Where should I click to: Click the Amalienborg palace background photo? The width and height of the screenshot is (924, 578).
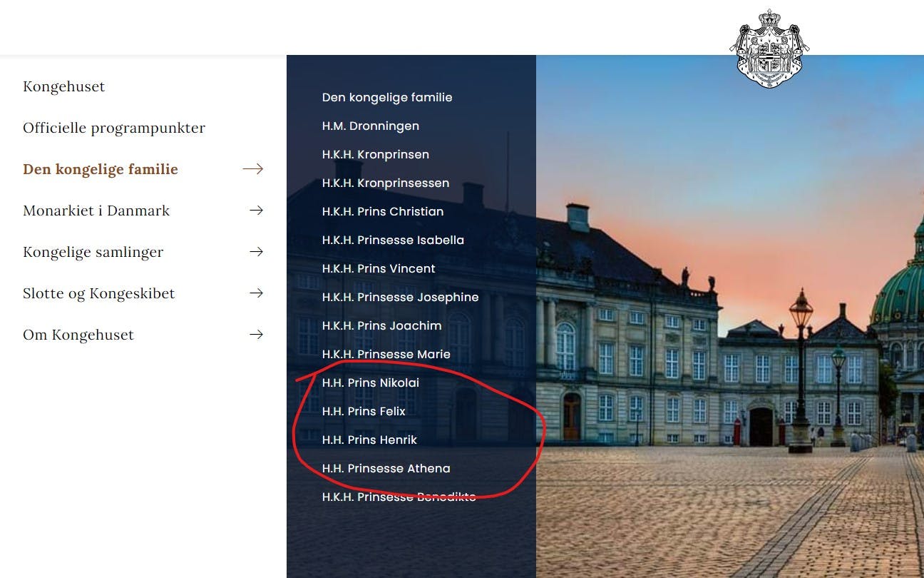click(713, 357)
